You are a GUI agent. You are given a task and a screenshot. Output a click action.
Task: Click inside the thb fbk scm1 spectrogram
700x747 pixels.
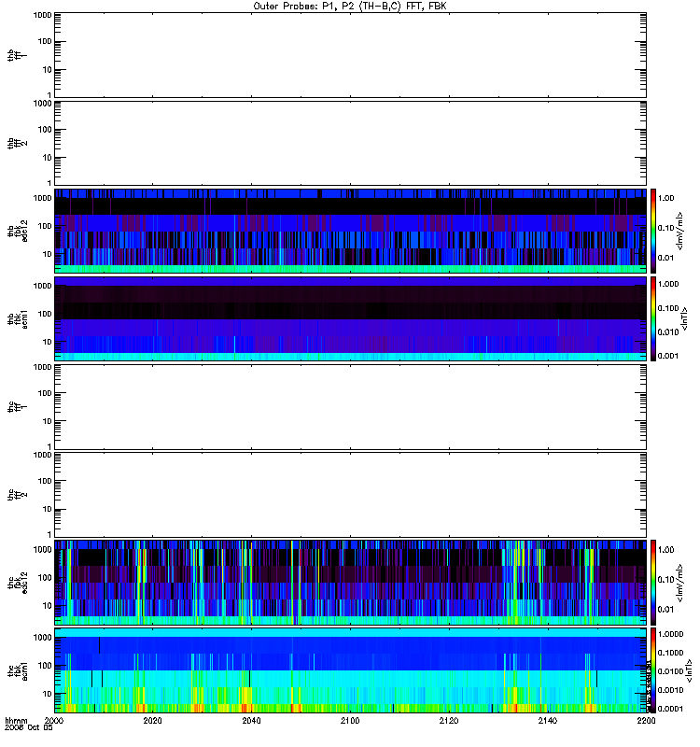pos(350,318)
